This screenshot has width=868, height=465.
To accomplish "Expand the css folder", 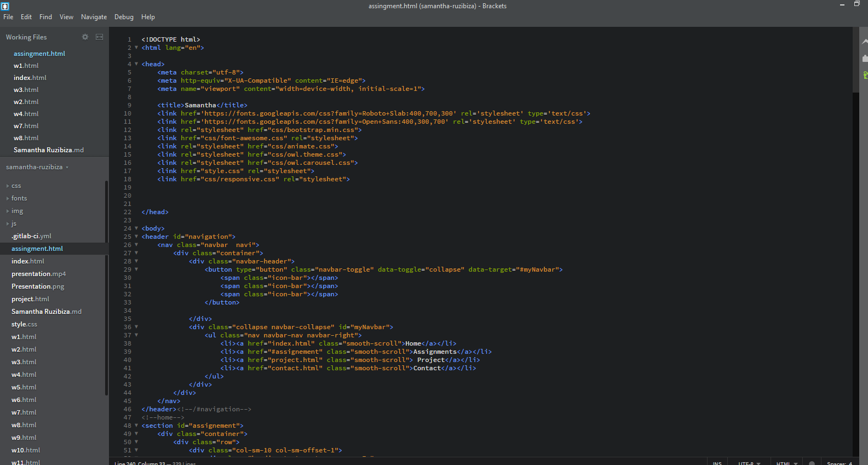I will [16, 186].
